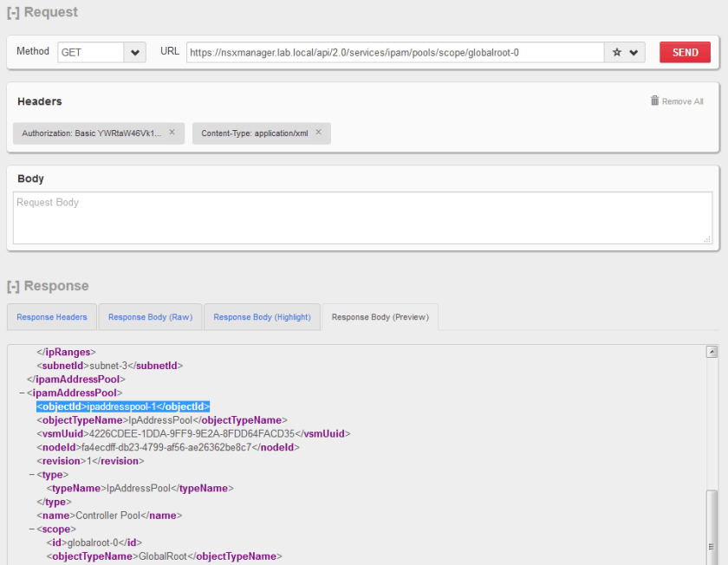The image size is (728, 565).
Task: Collapse the Request section header
Action: pos(42,12)
